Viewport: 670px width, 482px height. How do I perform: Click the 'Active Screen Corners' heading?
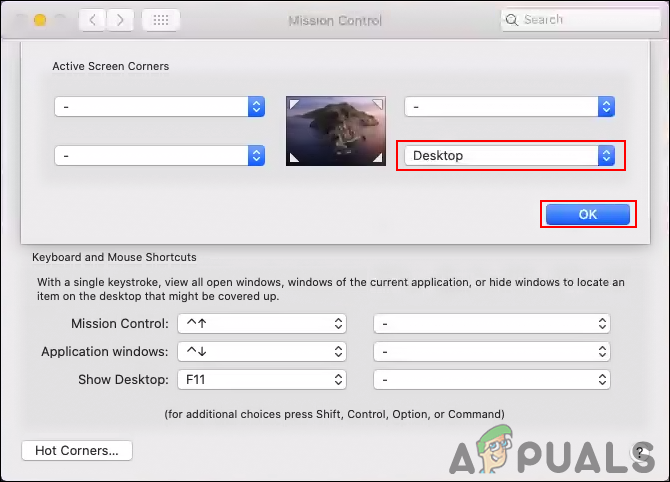tap(111, 66)
